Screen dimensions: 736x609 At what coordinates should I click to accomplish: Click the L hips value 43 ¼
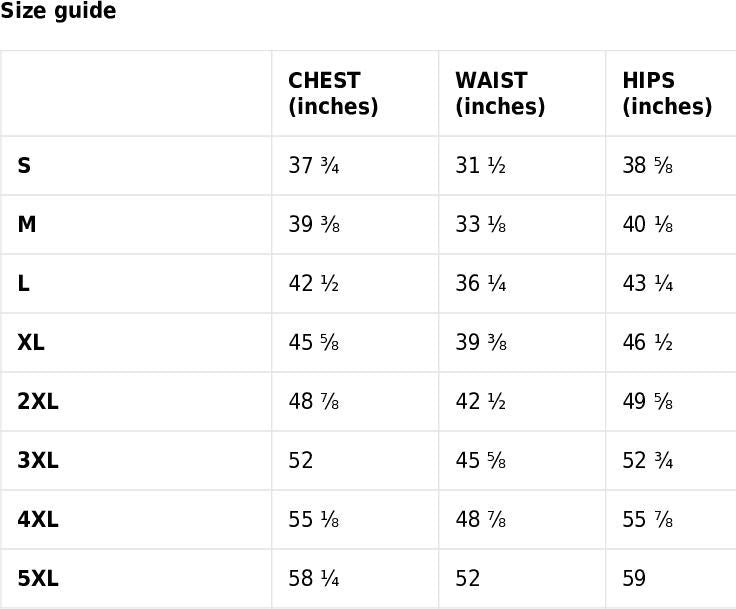[x=648, y=284]
